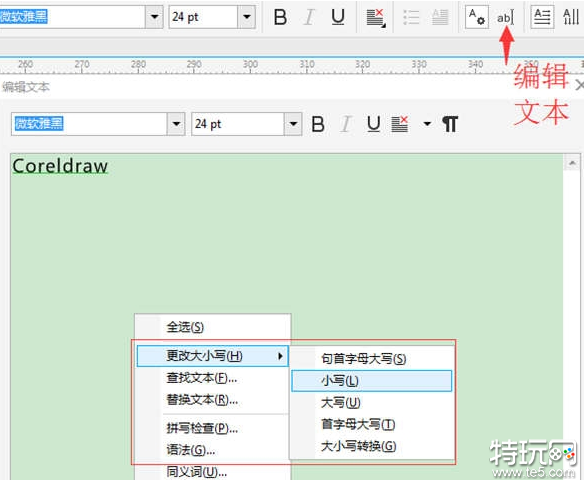This screenshot has height=484, width=584.
Task: Toggle non-printing characters pilcrow icon
Action: 450,124
